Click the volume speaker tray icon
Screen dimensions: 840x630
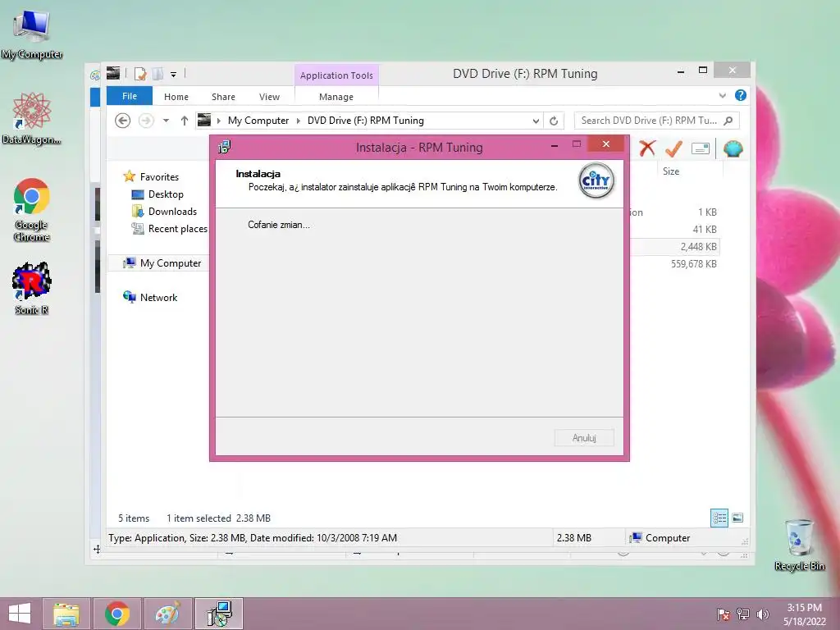[762, 614]
